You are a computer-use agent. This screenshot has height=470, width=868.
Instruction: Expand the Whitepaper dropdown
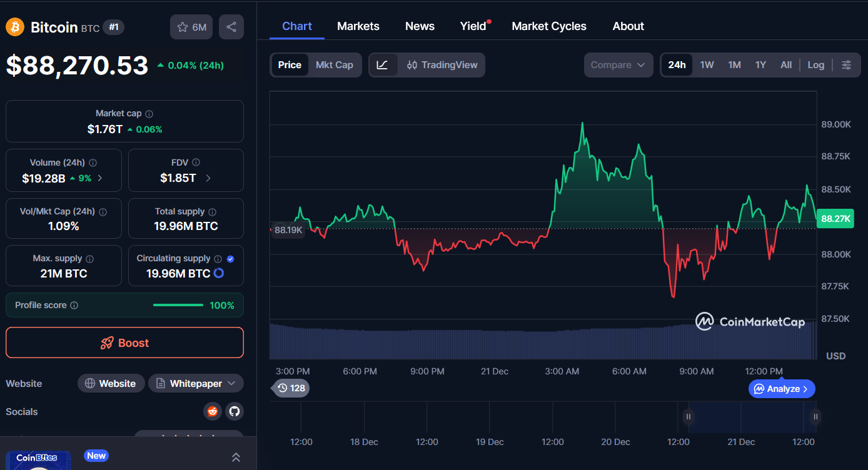[196, 383]
